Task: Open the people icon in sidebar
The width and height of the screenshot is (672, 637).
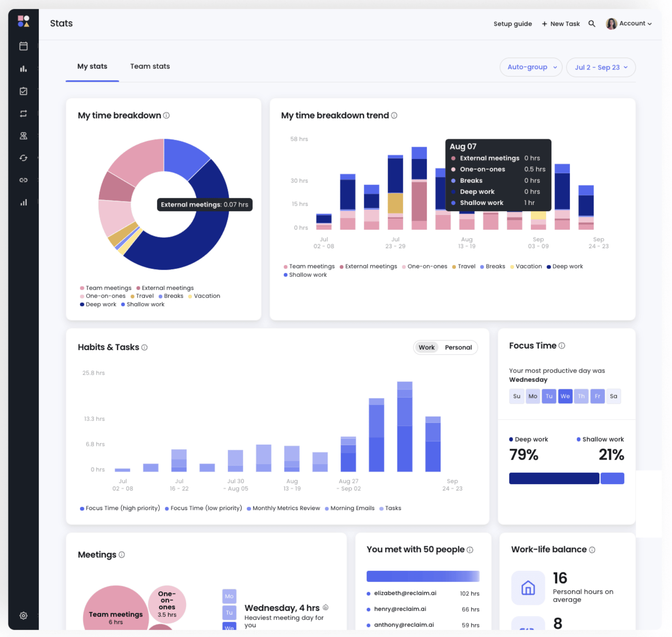Action: tap(23, 136)
